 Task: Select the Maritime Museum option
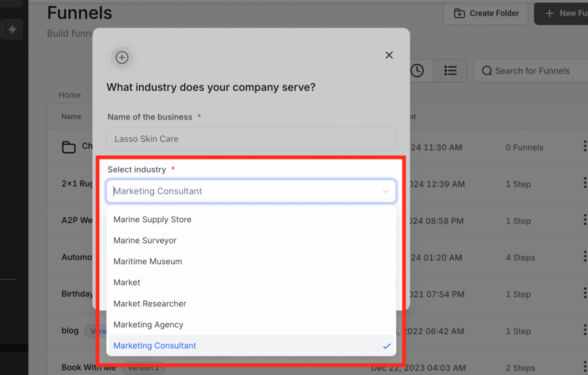(148, 261)
